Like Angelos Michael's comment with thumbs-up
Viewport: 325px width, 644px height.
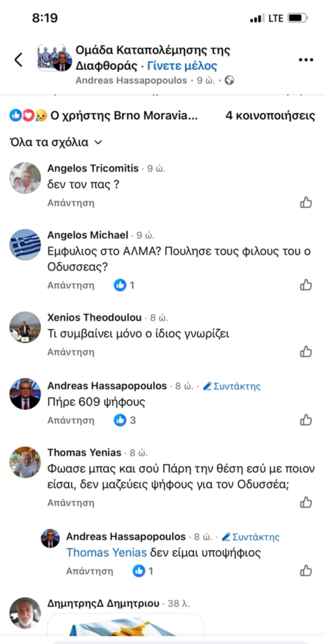point(306,285)
